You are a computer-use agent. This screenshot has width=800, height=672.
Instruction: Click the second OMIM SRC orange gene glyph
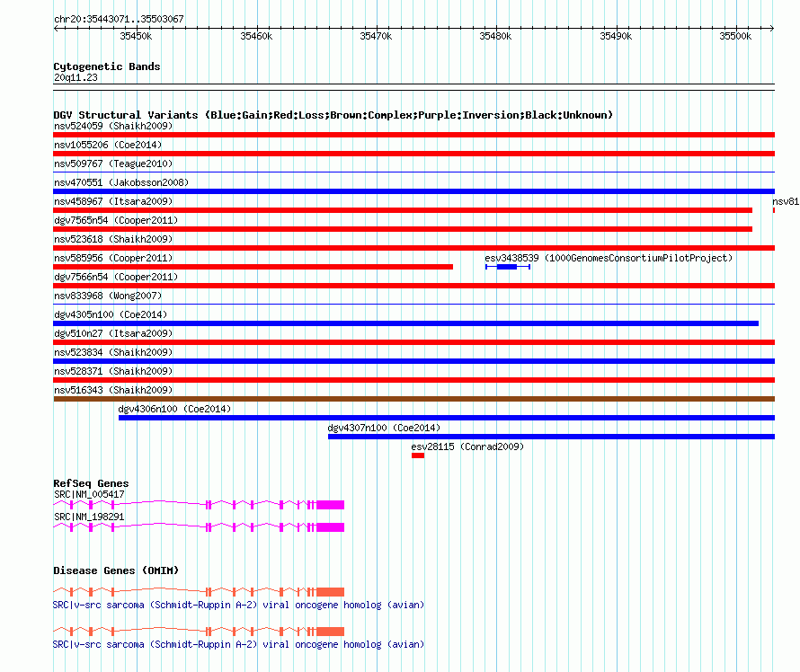199,632
